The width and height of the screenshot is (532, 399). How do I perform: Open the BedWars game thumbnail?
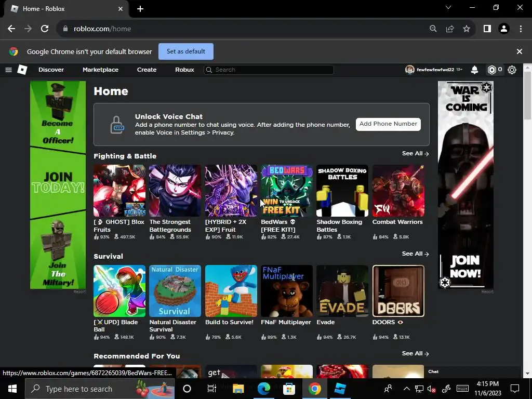pyautogui.click(x=287, y=191)
